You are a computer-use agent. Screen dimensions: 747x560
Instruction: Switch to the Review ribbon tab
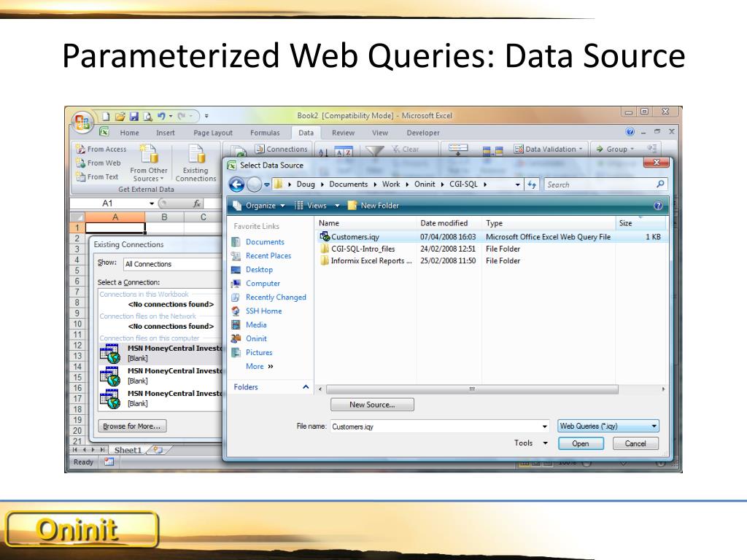coord(343,133)
